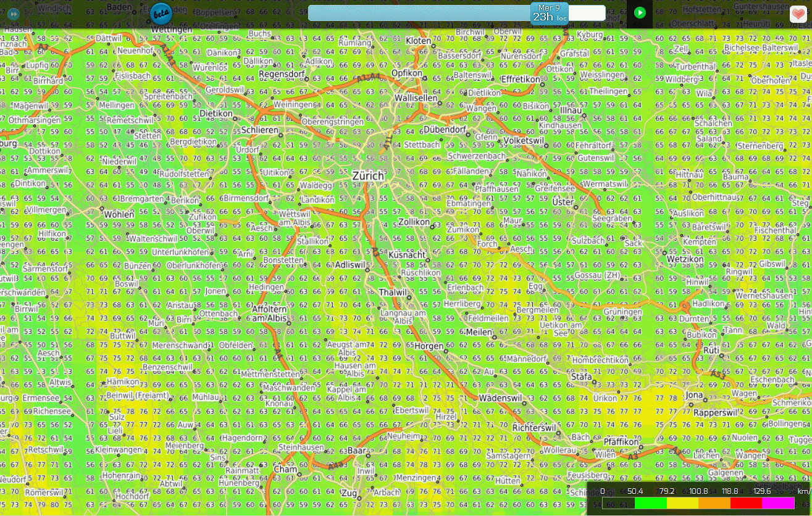Image resolution: width=812 pixels, height=516 pixels.
Task: Click the km/h unit label in legend
Action: pos(803,491)
